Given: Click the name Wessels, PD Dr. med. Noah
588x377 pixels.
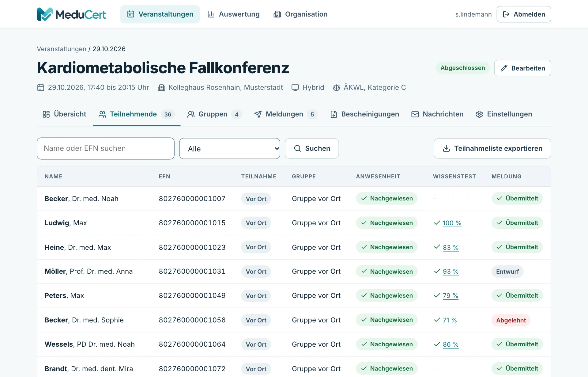Looking at the screenshot, I should pos(90,345).
